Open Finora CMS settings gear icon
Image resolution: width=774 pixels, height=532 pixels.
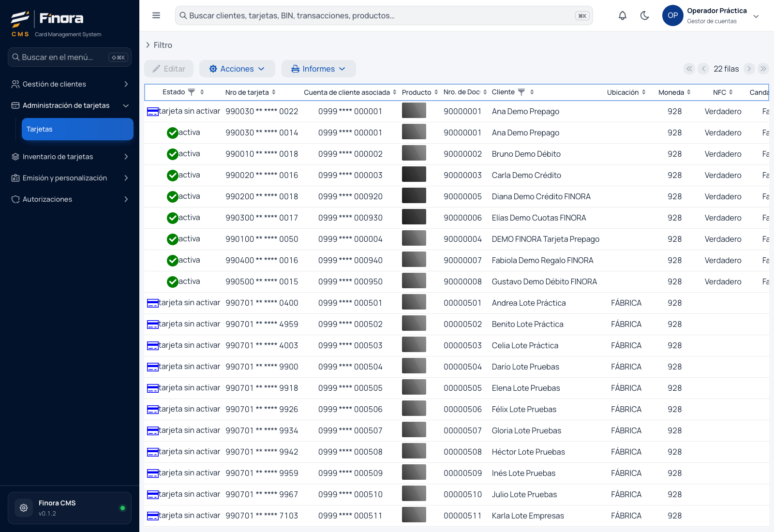24,508
